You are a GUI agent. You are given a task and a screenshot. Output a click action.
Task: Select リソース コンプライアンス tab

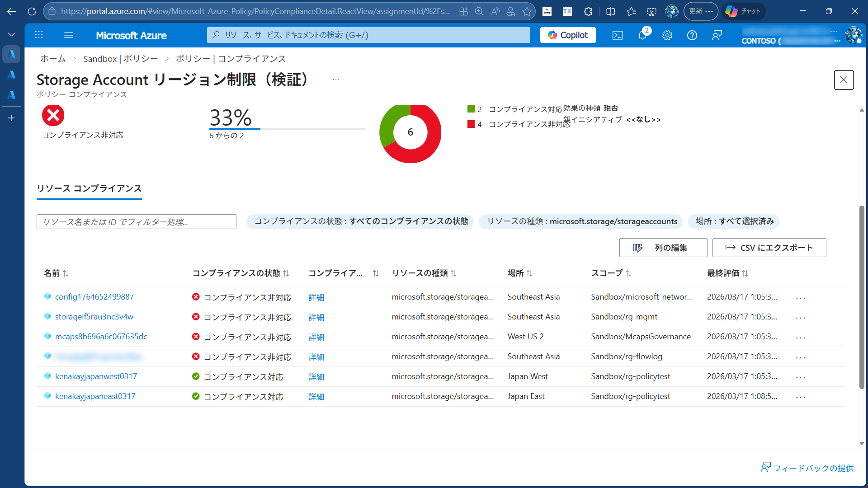pyautogui.click(x=89, y=188)
